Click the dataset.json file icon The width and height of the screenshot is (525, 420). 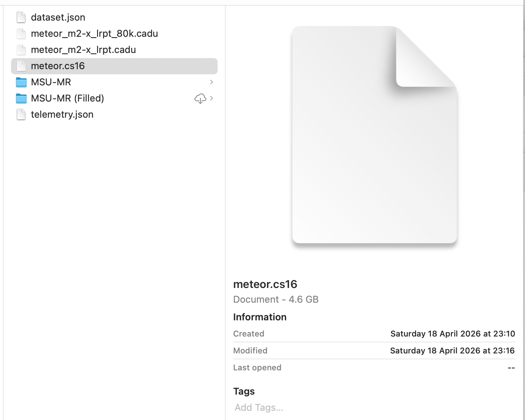pos(21,17)
